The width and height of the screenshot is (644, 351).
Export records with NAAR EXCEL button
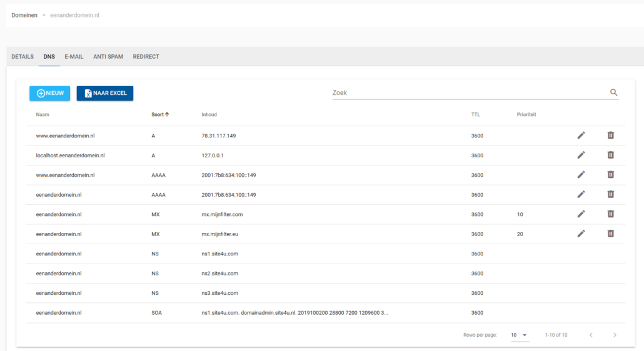coord(105,93)
